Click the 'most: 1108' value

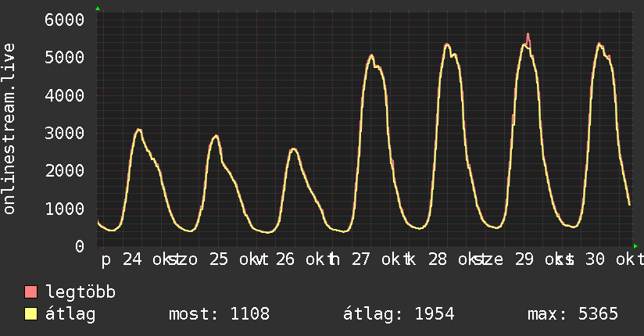click(x=220, y=314)
